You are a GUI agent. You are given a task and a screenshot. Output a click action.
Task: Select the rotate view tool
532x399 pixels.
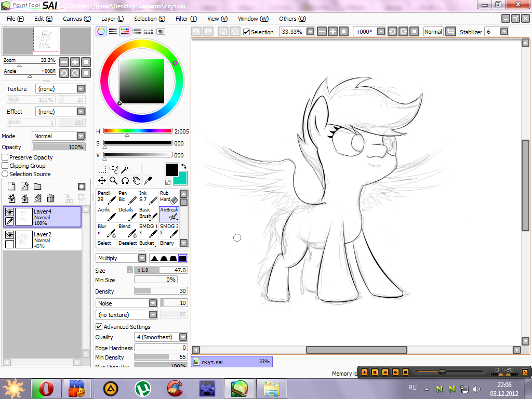pyautogui.click(x=125, y=180)
